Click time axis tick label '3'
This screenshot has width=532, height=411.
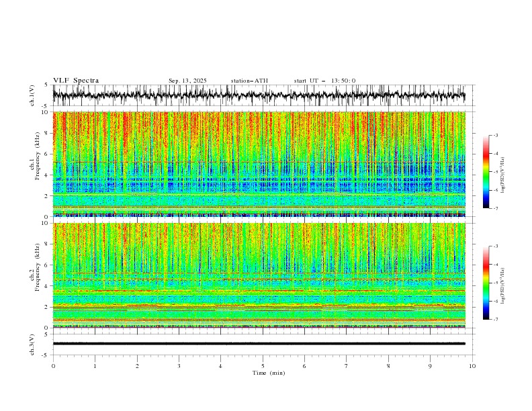[179, 366]
